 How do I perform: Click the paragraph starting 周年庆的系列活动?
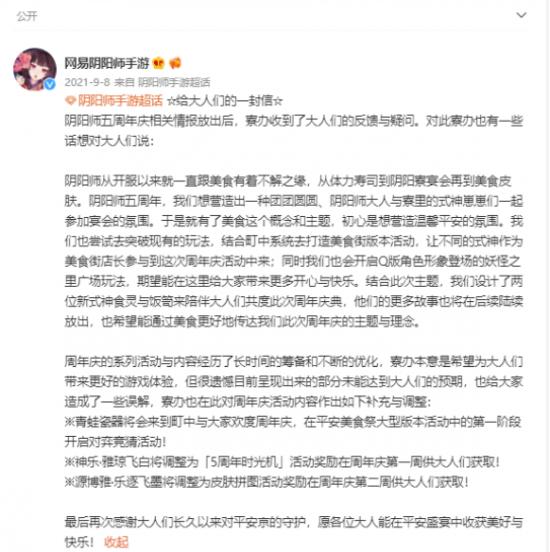click(294, 382)
